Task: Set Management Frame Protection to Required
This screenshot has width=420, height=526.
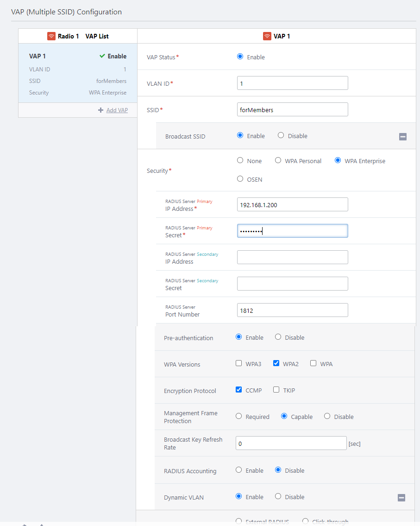Action: tap(239, 416)
